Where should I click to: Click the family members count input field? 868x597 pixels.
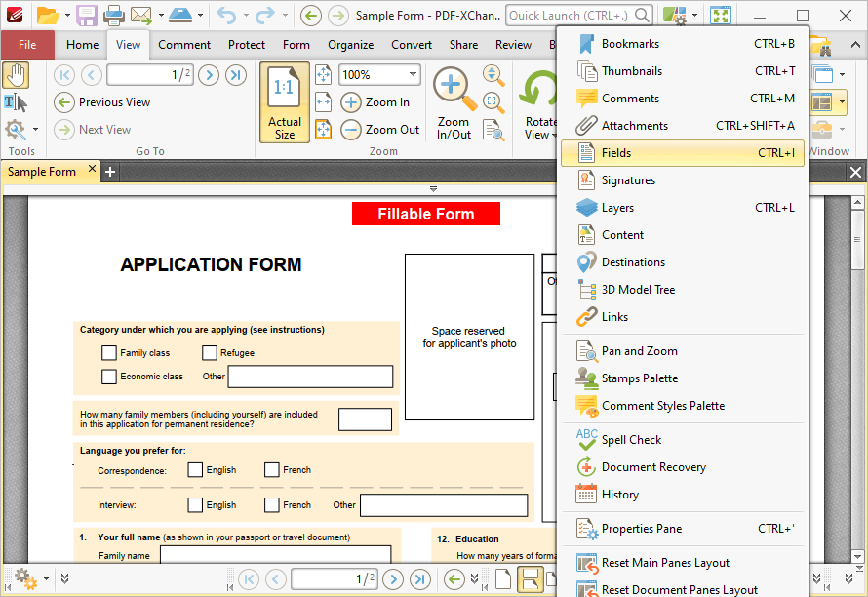365,419
